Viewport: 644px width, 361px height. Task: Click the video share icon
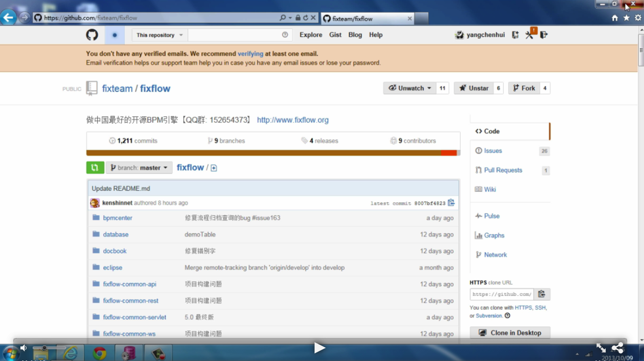(618, 348)
